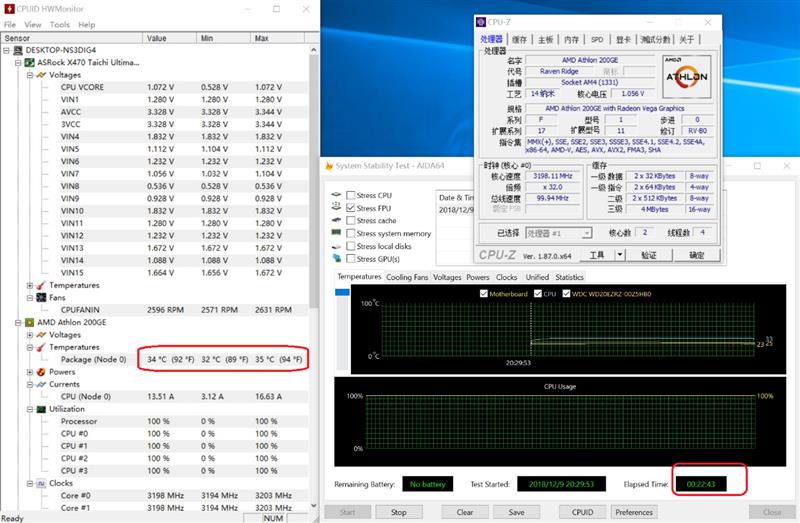
Task: Collapse the AMD Athlon 200GE node
Action: (x=18, y=322)
